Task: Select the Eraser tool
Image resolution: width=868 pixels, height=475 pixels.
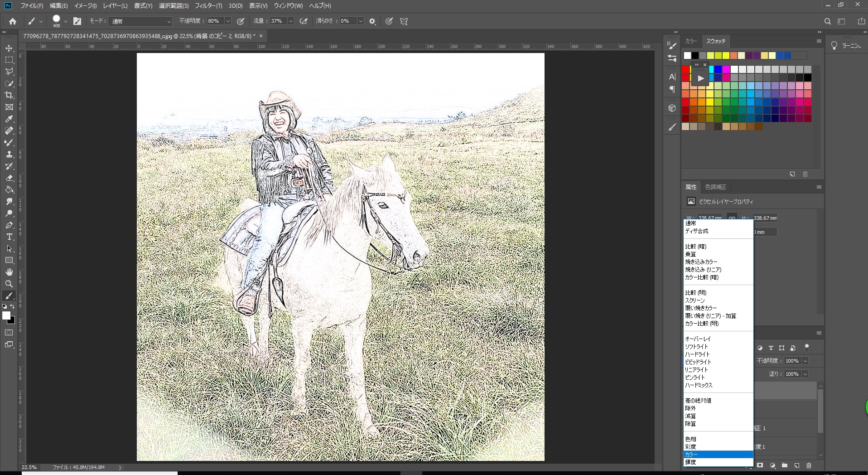Action: click(9, 178)
